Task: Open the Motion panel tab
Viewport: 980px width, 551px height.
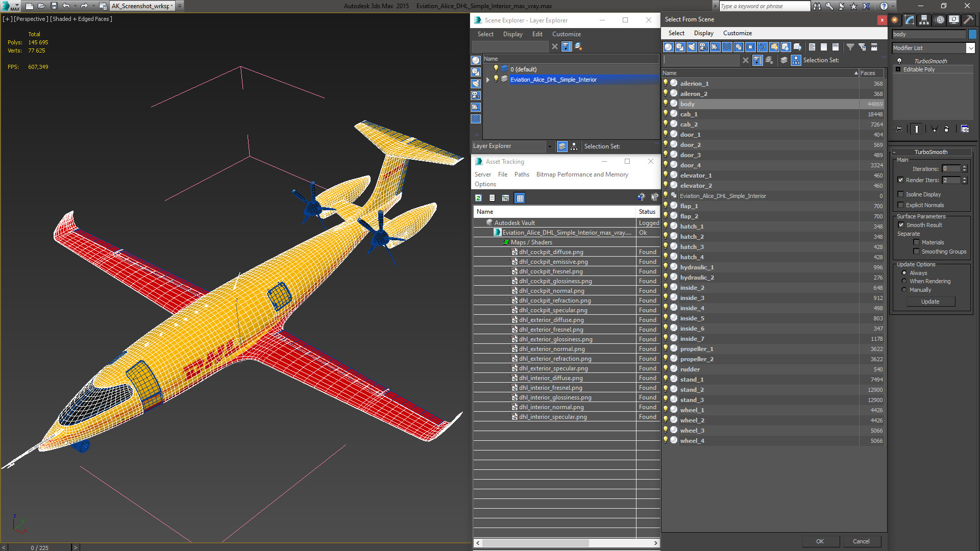Action: pyautogui.click(x=939, y=20)
